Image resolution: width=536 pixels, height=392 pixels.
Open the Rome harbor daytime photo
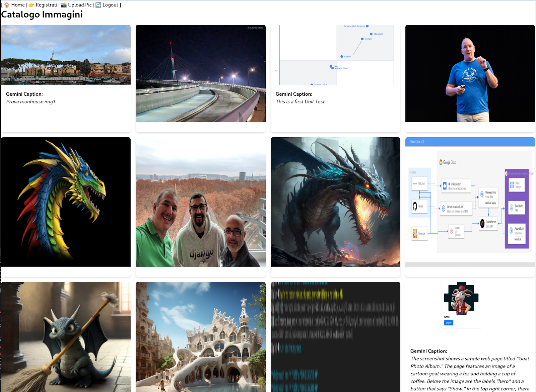66,55
